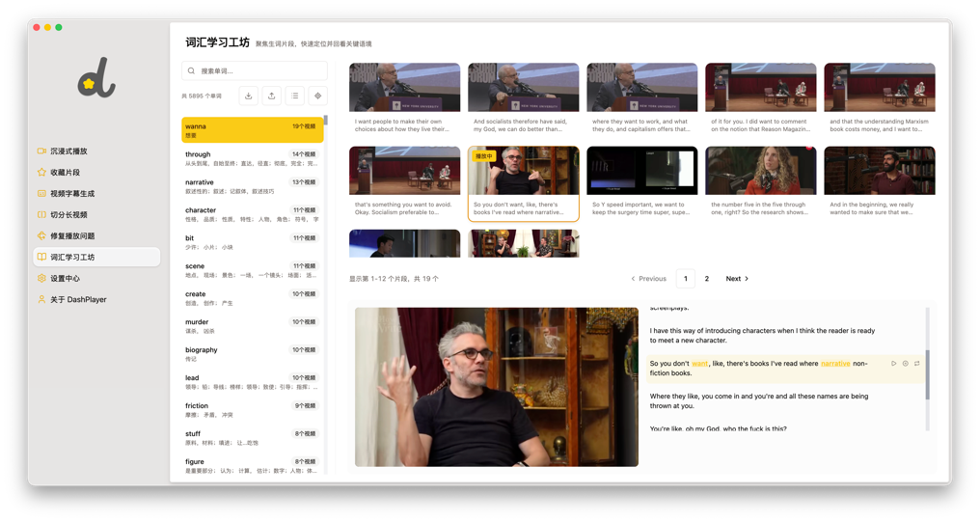This screenshot has width=980, height=522.
Task: Click the Previous page button
Action: tap(649, 279)
